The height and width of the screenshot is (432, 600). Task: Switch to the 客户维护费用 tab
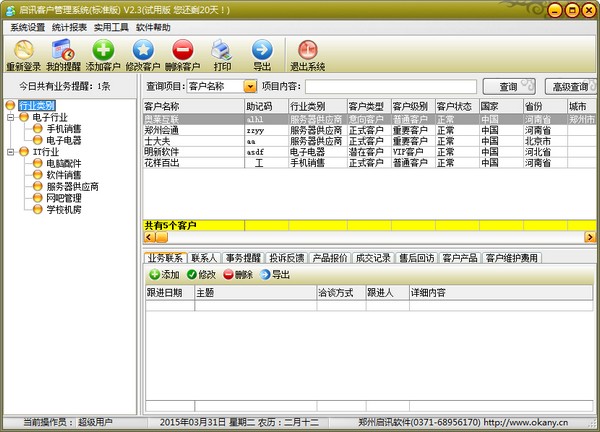click(512, 258)
